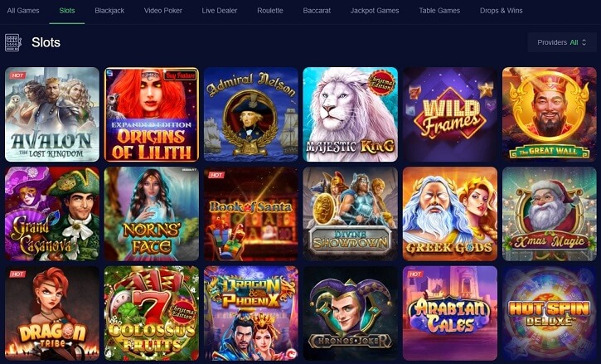Screen dimensions: 601x364
Task: Play the Admiral Nelson slot
Action: [x=251, y=114]
